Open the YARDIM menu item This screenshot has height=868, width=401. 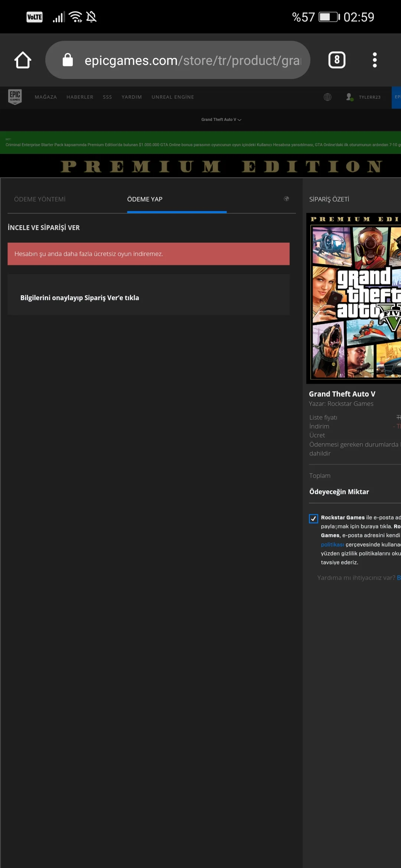coord(132,97)
